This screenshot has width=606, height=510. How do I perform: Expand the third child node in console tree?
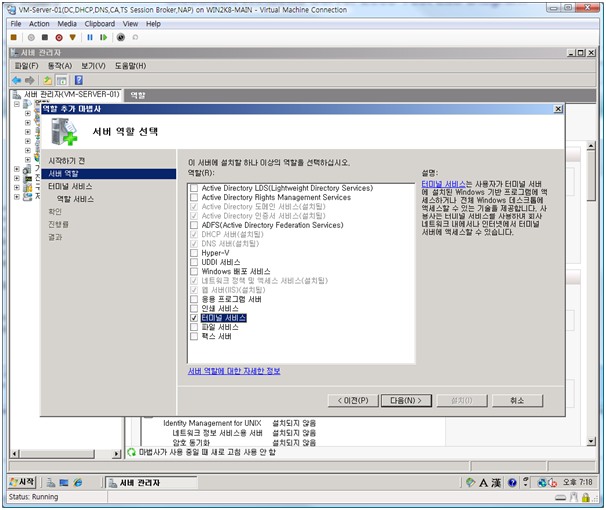27,132
